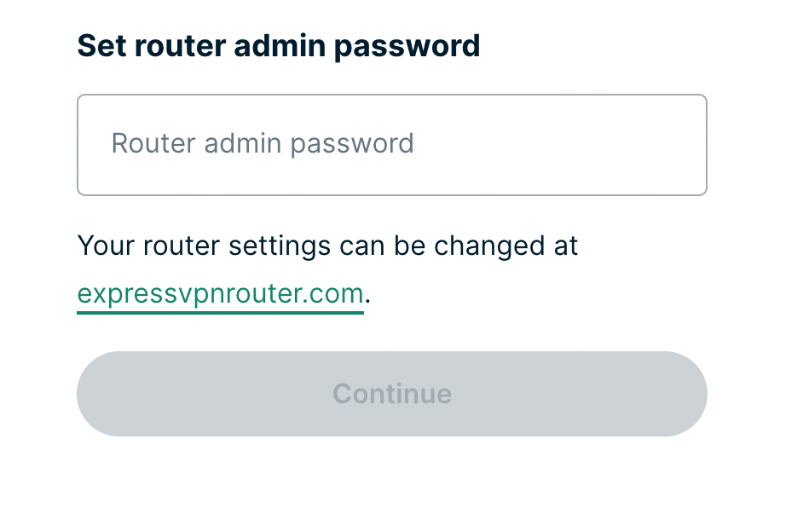The image size is (803, 532).
Task: Visit expressvpnrouter.com to change router settings
Action: tap(220, 293)
